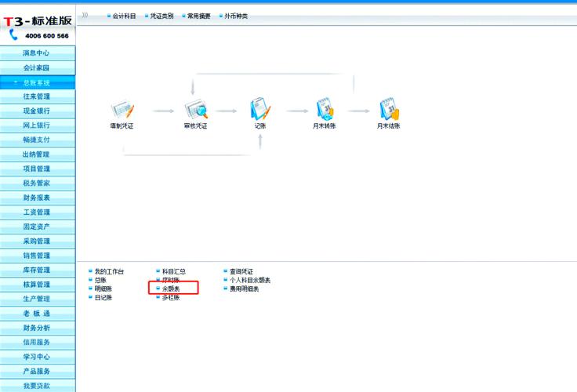
Task: Open the 科目汇总 link
Action: click(174, 271)
